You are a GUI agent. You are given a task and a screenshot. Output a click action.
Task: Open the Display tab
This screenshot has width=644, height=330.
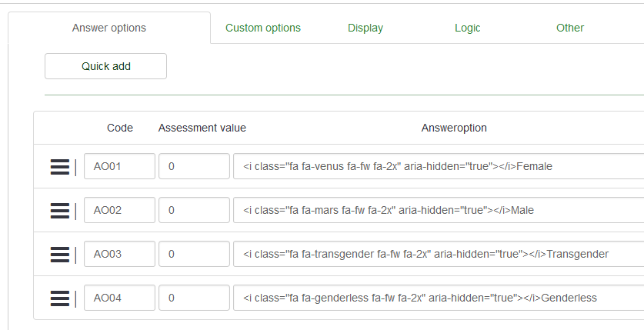[365, 28]
